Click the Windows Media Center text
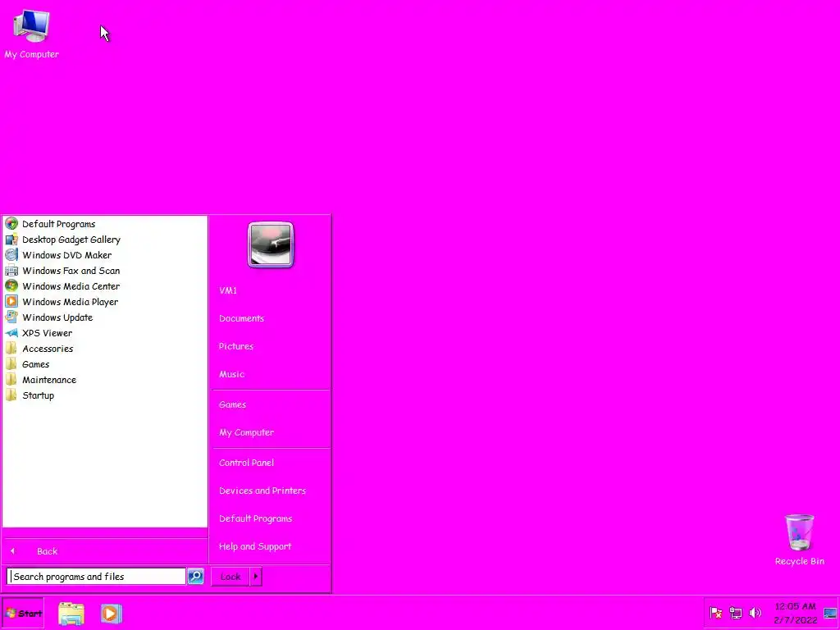Image resolution: width=840 pixels, height=630 pixels. coord(71,286)
